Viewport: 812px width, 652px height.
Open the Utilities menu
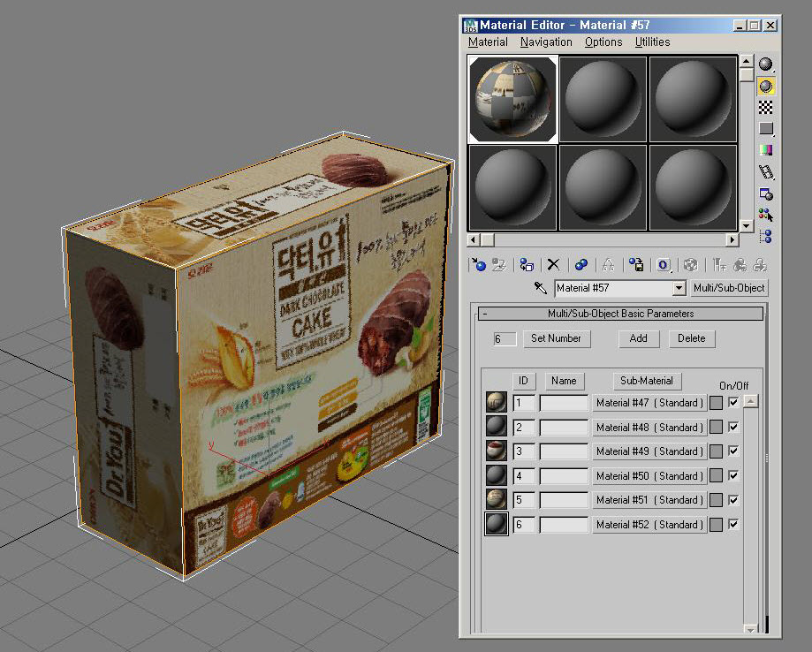tap(652, 42)
